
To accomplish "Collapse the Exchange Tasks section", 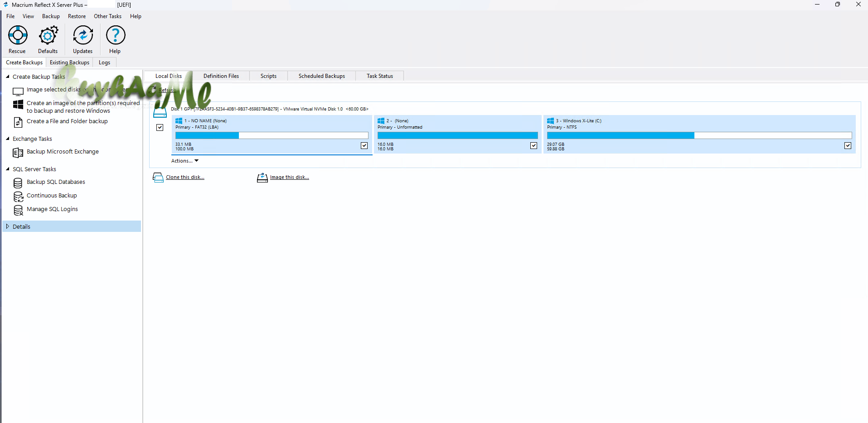I will pos(8,139).
